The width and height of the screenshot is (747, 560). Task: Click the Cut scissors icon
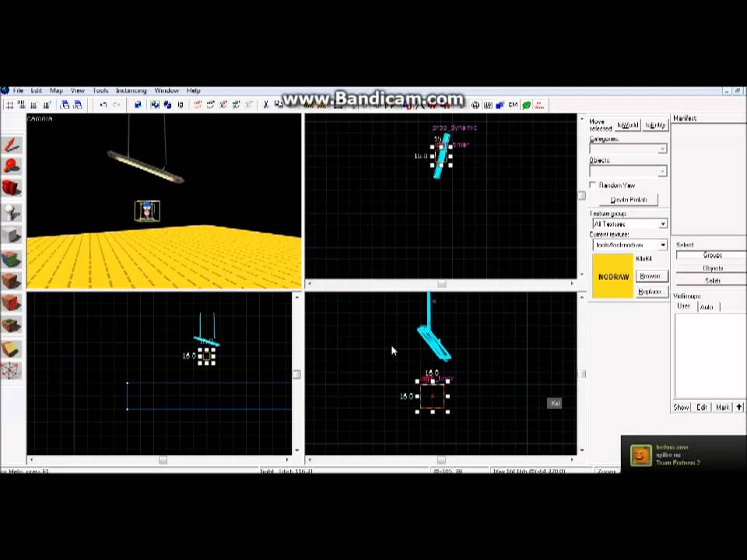[266, 105]
